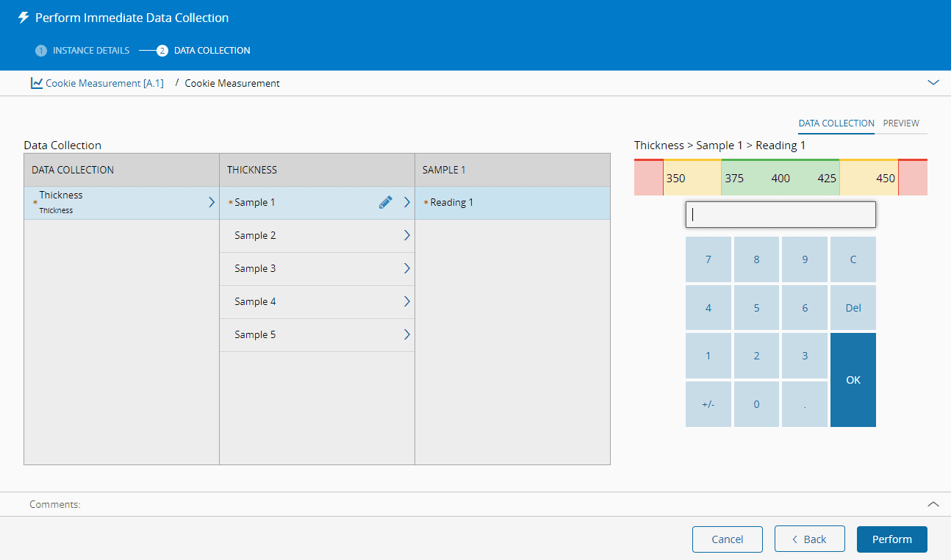Screen dimensions: 951x560
Task: Cancel the data collection wizard
Action: [727, 539]
